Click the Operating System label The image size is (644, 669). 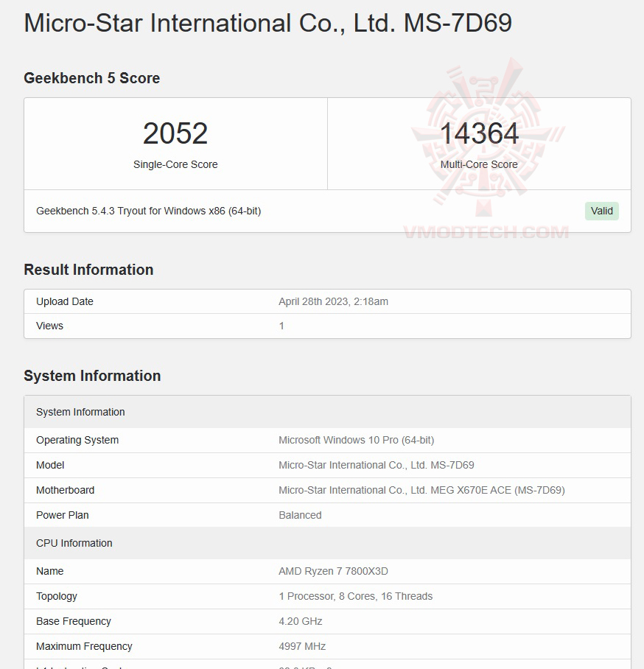coord(77,441)
